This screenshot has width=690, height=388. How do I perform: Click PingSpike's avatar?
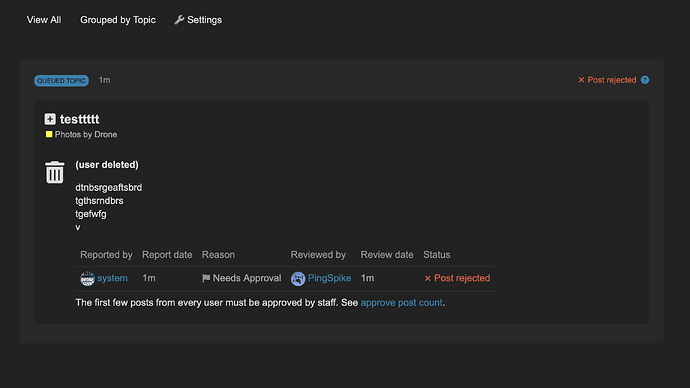pos(298,278)
